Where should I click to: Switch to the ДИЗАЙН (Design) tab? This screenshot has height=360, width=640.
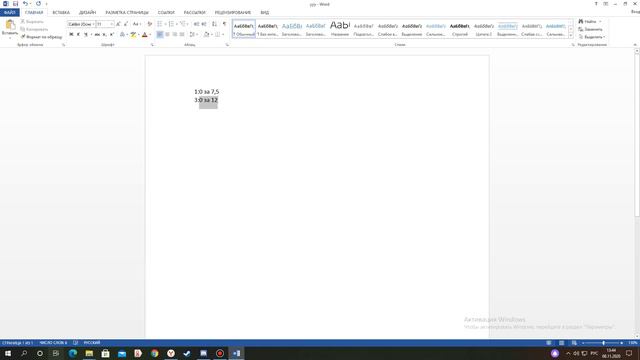(x=87, y=13)
